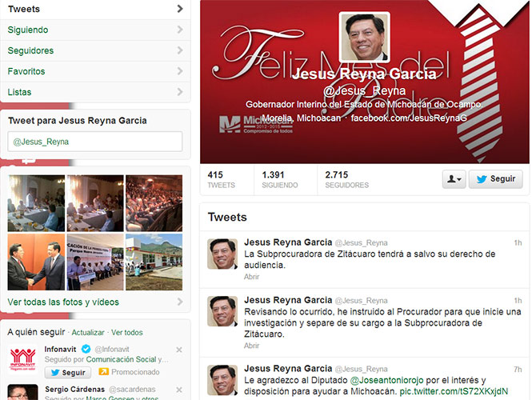Click Infonavit verified badge

[86, 349]
